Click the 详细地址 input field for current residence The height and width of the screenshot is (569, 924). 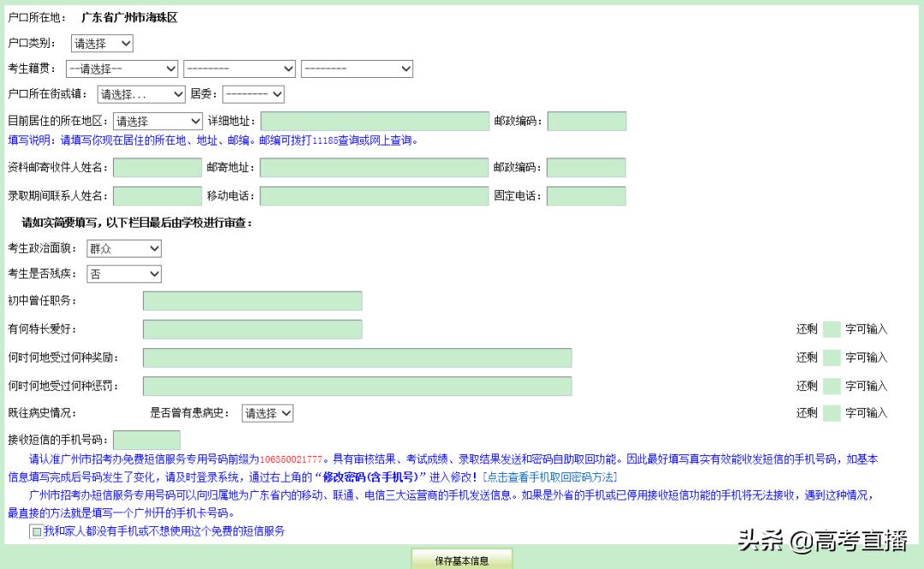pos(375,122)
